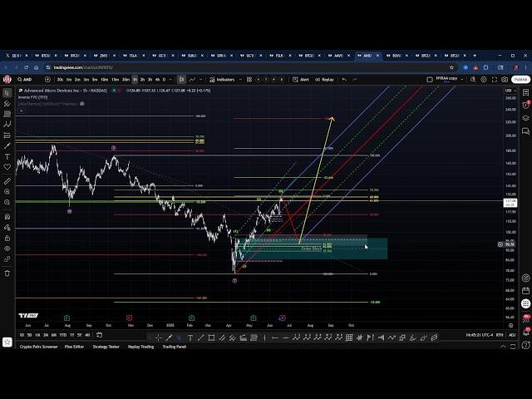Screen dimensions: 532x399
Task: Open the indicator templates grid icon
Action: [x=249, y=80]
